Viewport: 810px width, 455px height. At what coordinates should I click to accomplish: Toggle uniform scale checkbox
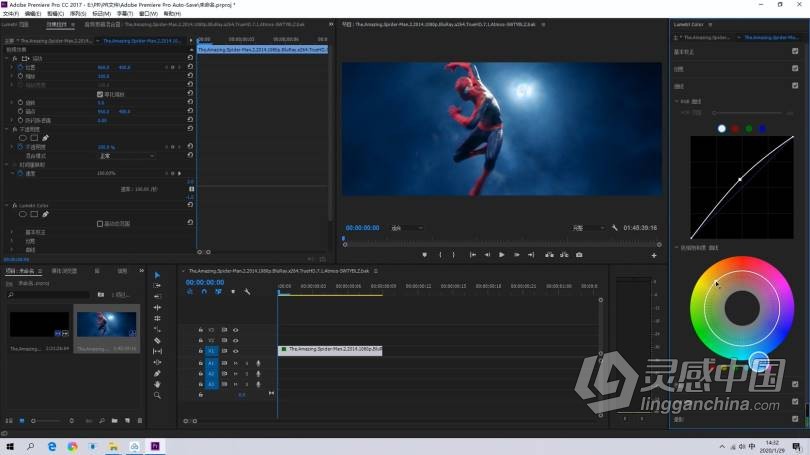[100, 95]
